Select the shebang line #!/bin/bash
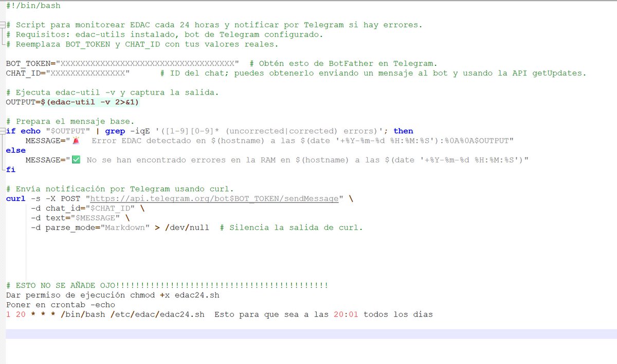 tap(33, 5)
